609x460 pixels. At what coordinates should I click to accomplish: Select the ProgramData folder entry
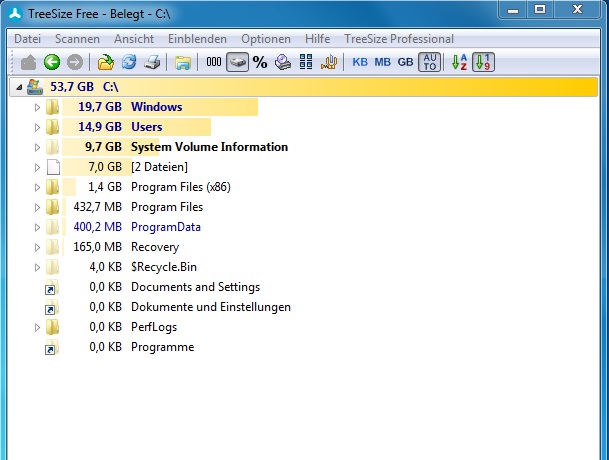click(165, 227)
